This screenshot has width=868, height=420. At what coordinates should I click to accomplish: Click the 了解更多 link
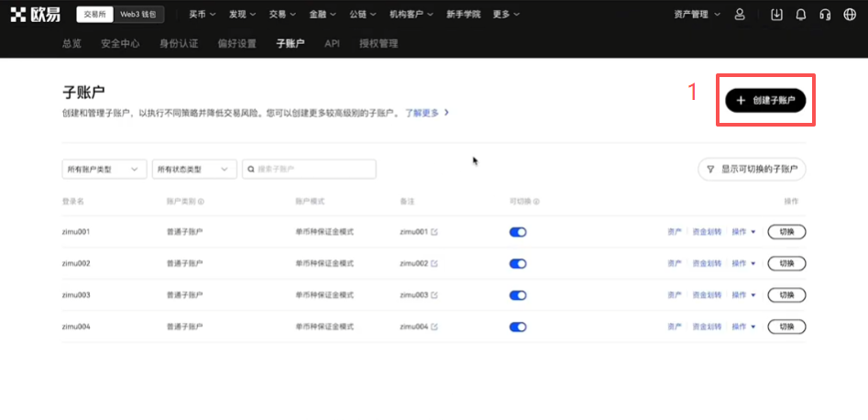click(427, 113)
